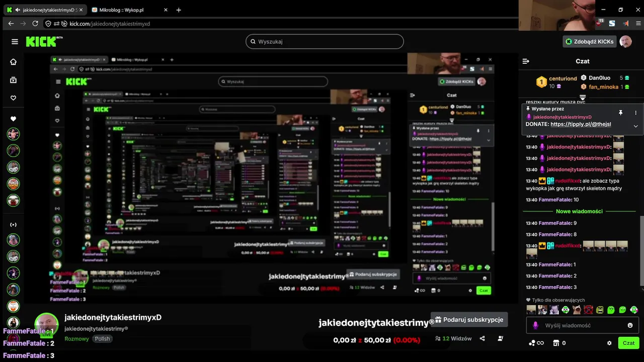Click the Czat panel header title

click(x=583, y=61)
